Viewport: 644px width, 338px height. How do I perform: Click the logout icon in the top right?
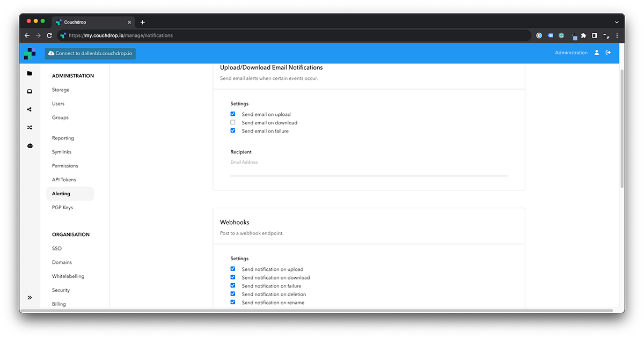pyautogui.click(x=609, y=53)
